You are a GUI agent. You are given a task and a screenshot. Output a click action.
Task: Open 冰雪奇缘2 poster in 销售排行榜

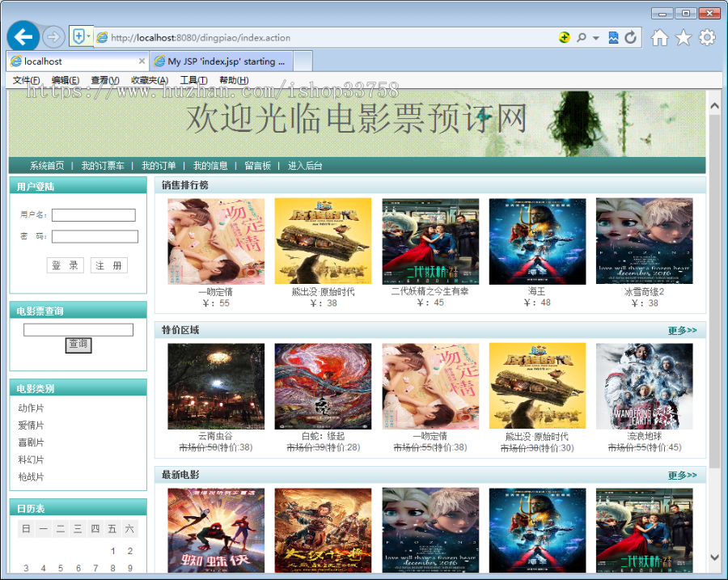point(645,242)
